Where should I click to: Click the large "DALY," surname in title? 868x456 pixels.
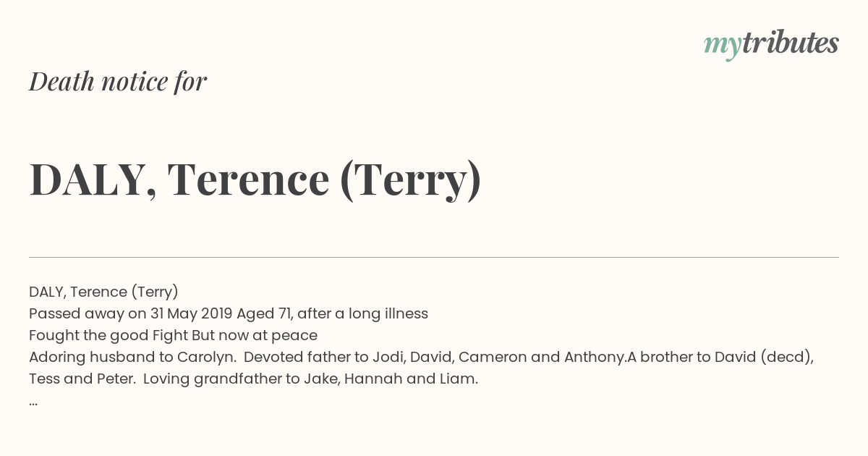point(93,181)
